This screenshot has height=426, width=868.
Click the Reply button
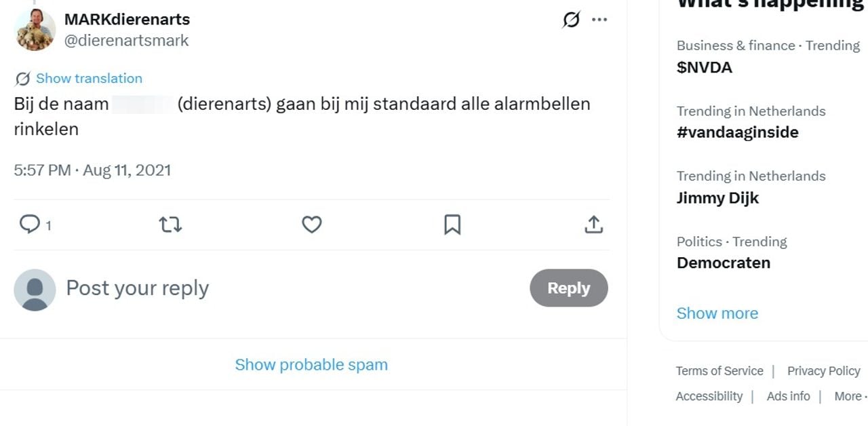click(x=568, y=288)
